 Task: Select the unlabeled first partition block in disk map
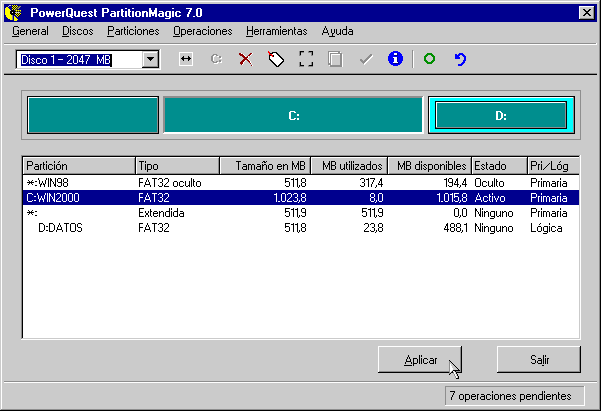click(x=93, y=115)
